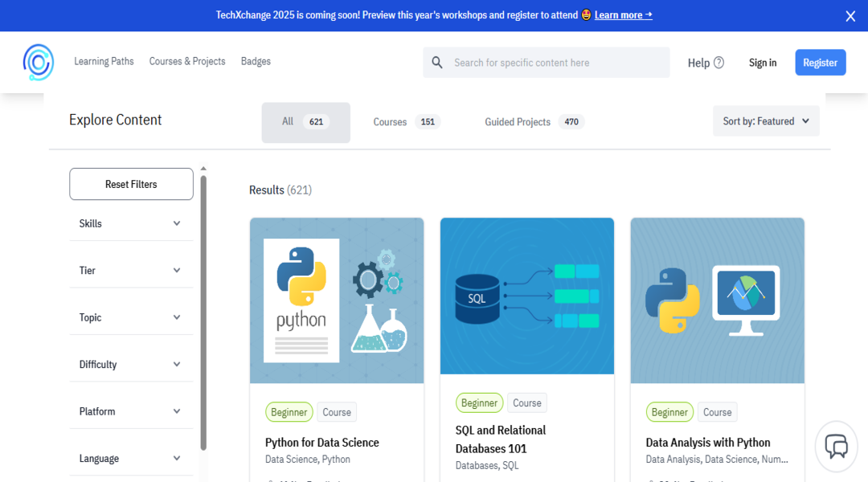Follow the Learn more banner link
868x482 pixels.
point(624,15)
